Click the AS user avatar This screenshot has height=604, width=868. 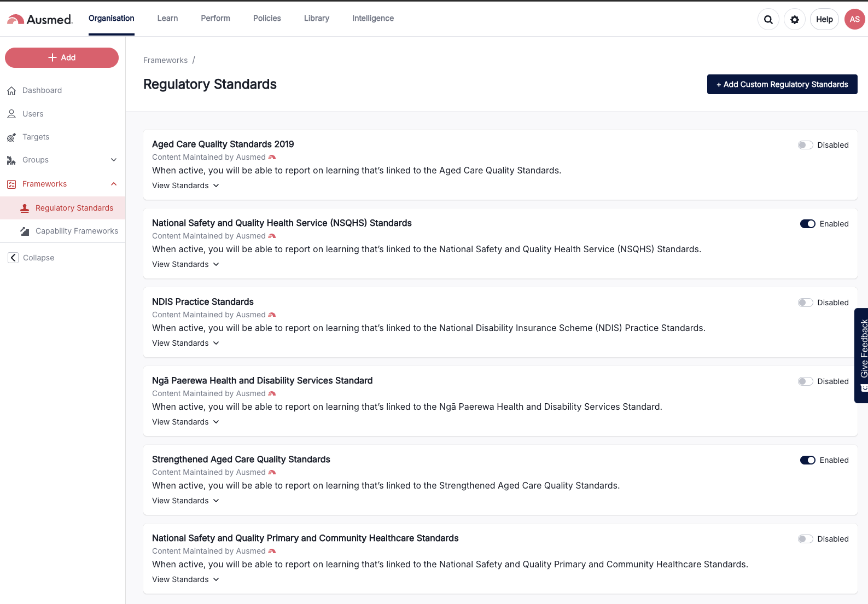pos(854,19)
